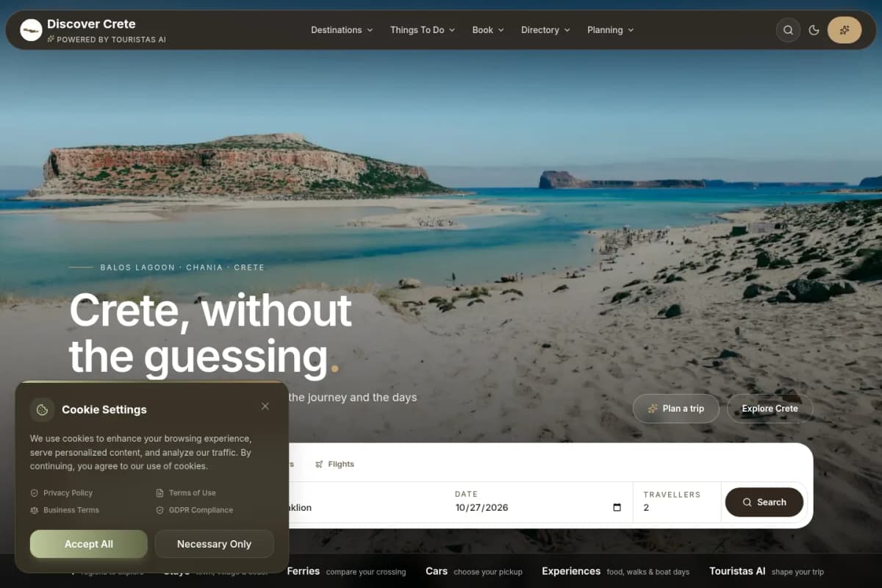
Task: Click the Accept All cookies button
Action: tap(89, 544)
